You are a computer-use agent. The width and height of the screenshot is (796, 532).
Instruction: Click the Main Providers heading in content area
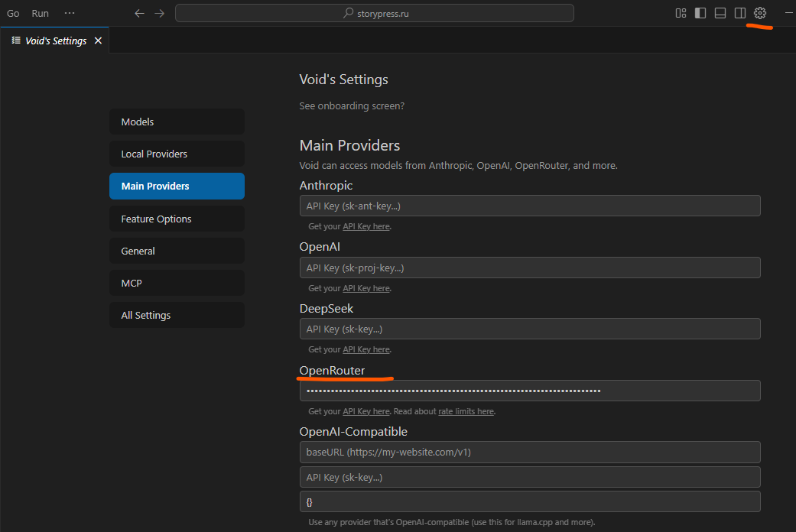pos(349,146)
